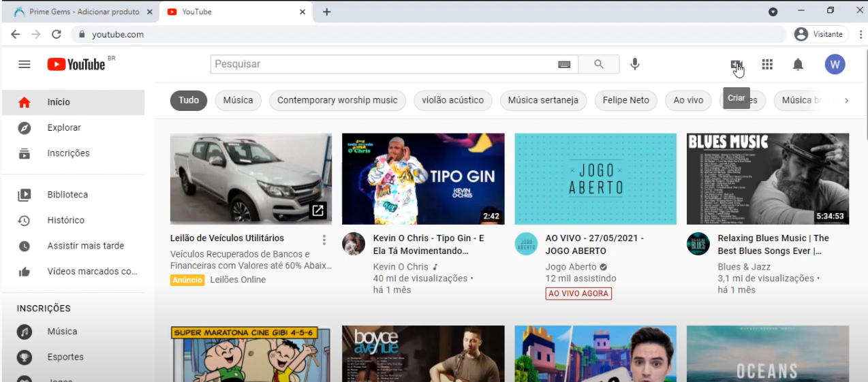Click Blues & Jazz channel name
The height and width of the screenshot is (382, 868).
click(743, 267)
